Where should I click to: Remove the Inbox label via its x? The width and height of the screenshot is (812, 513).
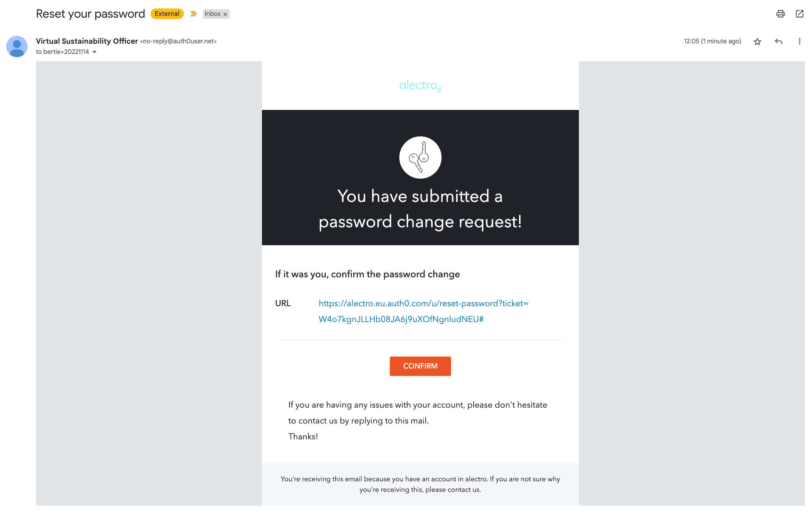225,14
